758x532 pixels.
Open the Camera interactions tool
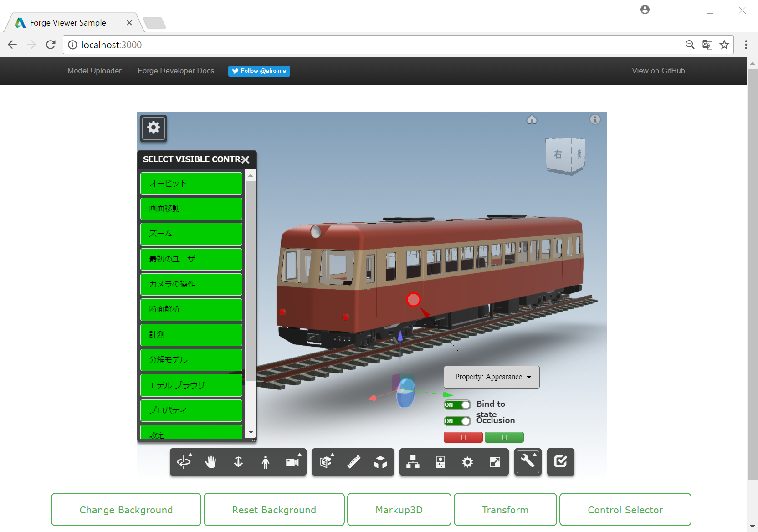[x=292, y=462]
